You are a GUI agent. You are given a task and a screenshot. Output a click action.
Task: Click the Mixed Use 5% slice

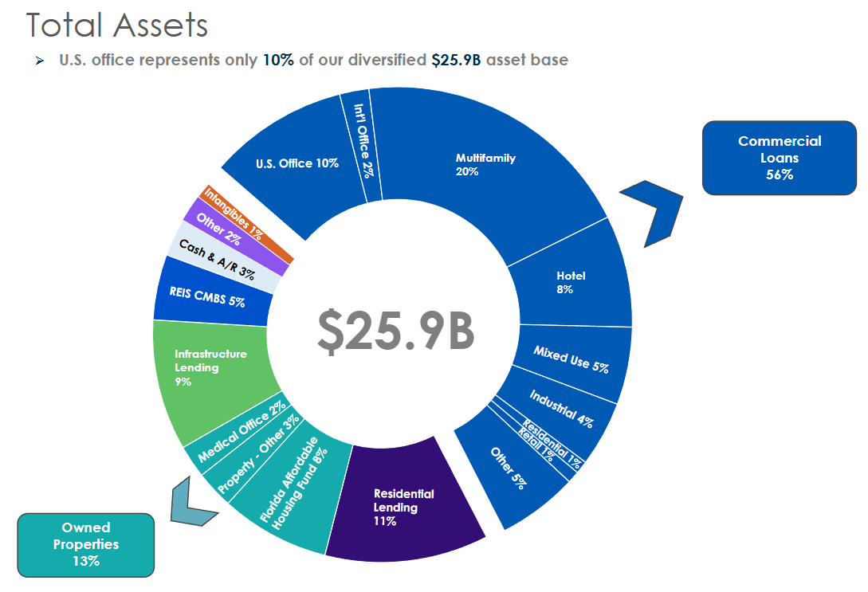[x=570, y=359]
